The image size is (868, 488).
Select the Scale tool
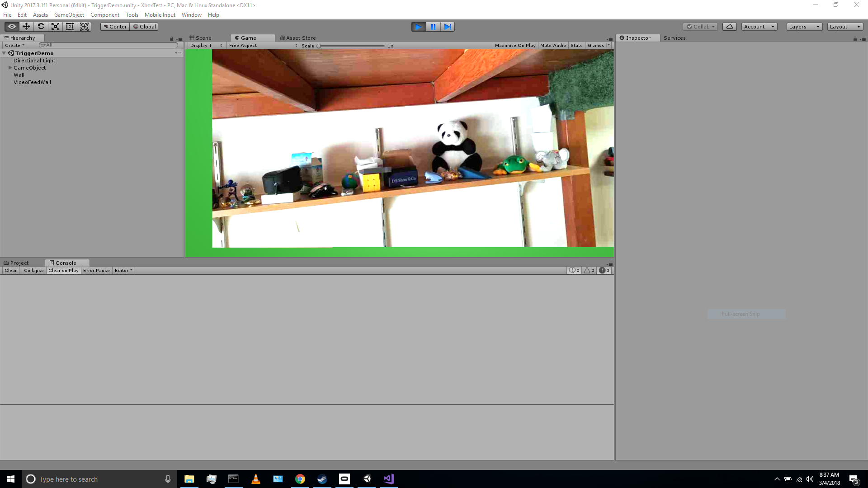click(55, 27)
